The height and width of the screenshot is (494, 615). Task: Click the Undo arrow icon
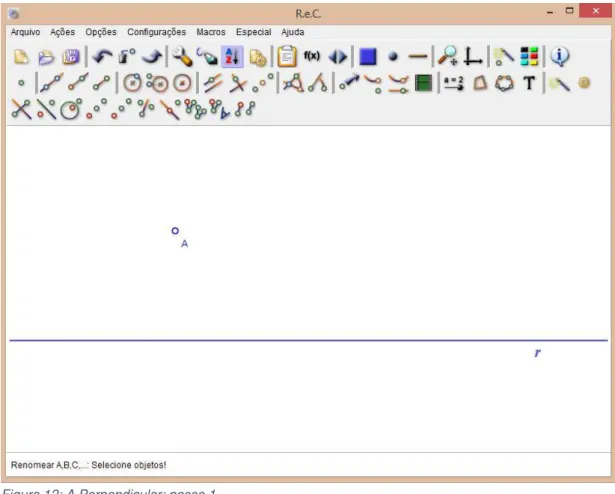point(102,57)
